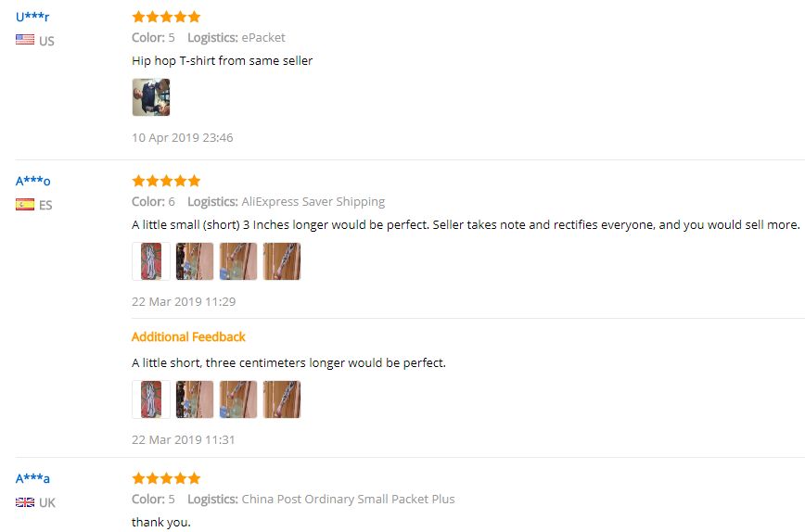Image resolution: width=805 pixels, height=532 pixels.
Task: Open fourth photo in A***o's review
Action: [x=282, y=261]
